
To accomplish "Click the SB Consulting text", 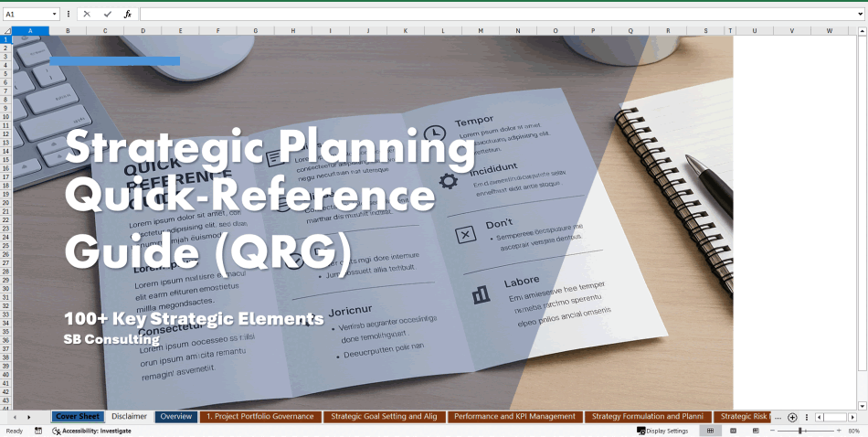I will coord(111,339).
